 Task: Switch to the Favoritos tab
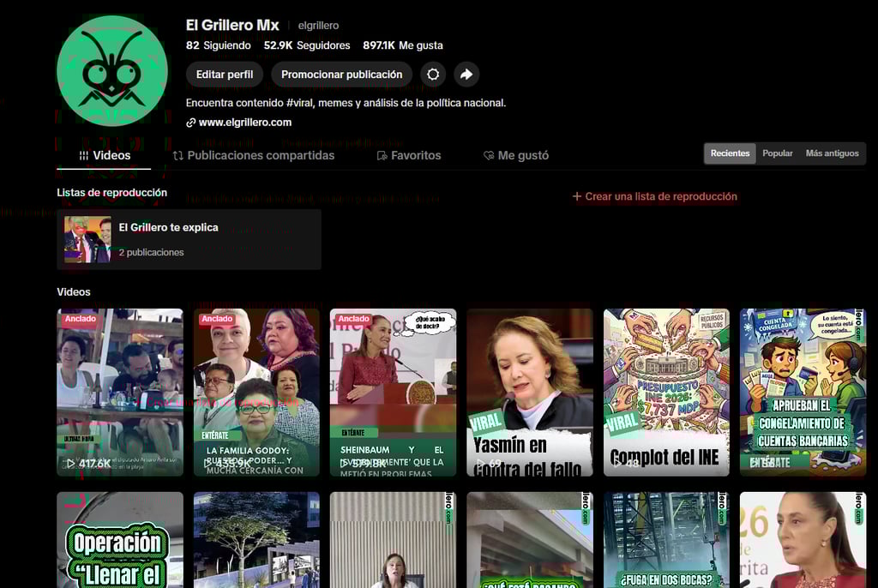[409, 156]
